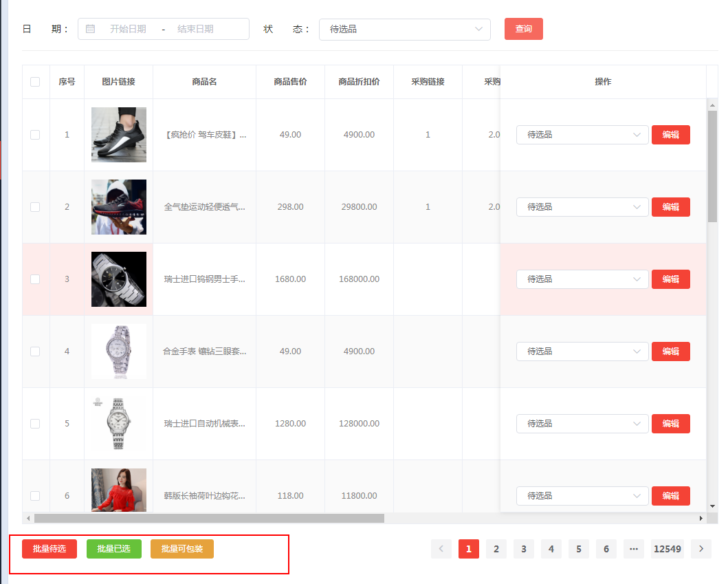Click vertical scrollbar up arrow
This screenshot has height=584, width=728.
tap(712, 105)
